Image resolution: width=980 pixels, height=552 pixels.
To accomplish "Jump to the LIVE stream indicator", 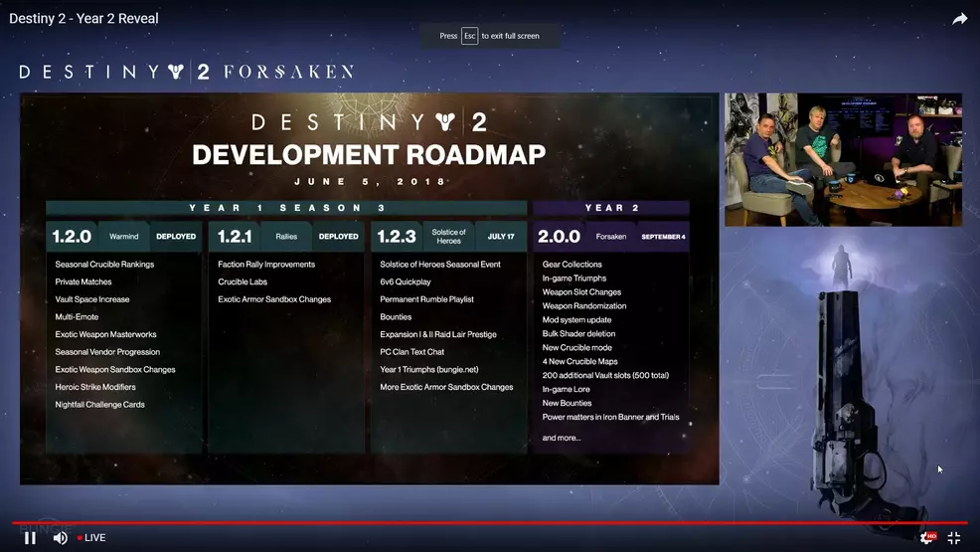I will pos(92,538).
